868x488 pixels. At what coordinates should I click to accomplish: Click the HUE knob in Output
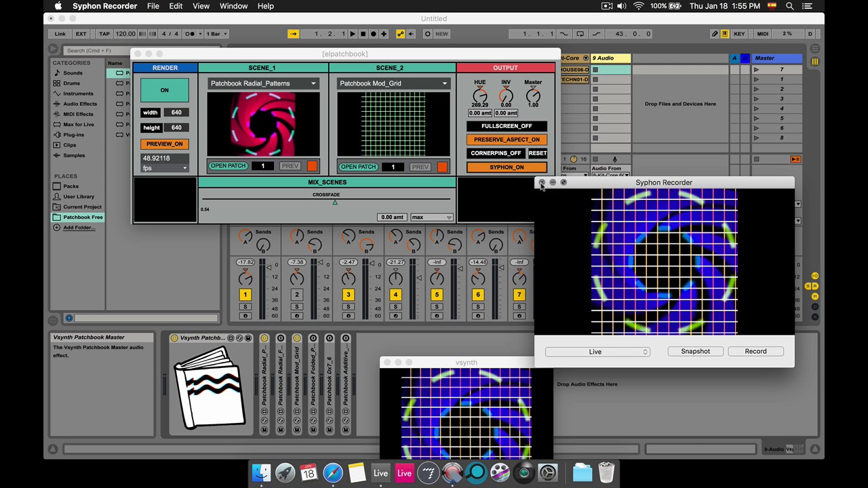pyautogui.click(x=479, y=95)
